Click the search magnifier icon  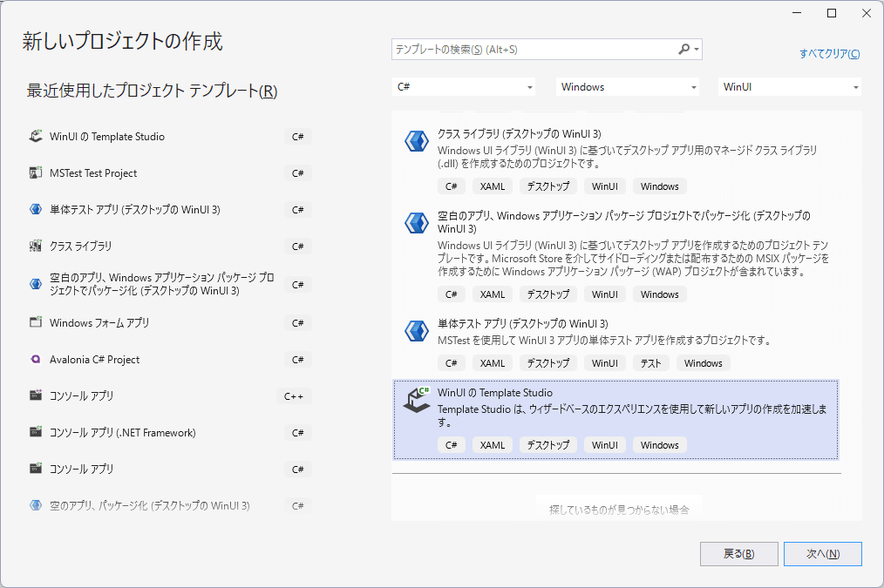683,50
